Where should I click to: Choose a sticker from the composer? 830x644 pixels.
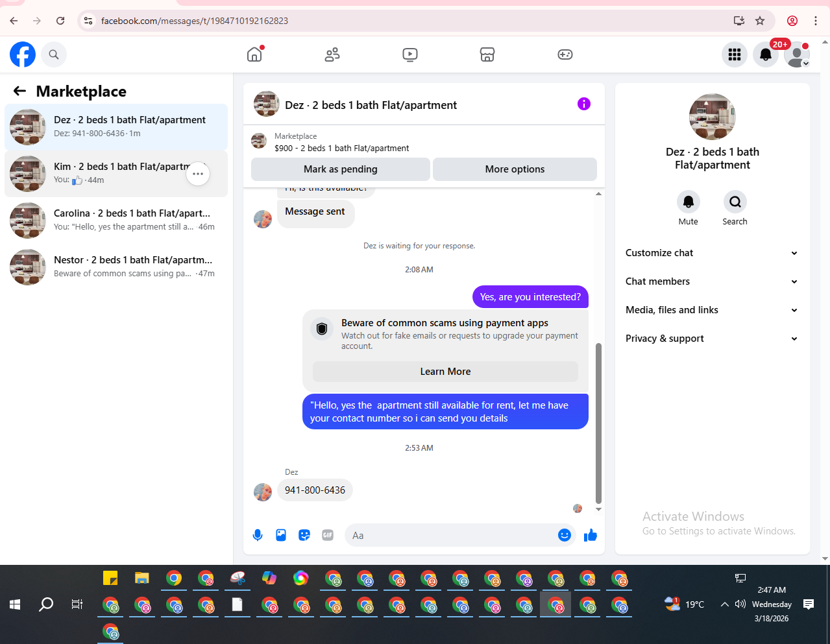tap(304, 535)
